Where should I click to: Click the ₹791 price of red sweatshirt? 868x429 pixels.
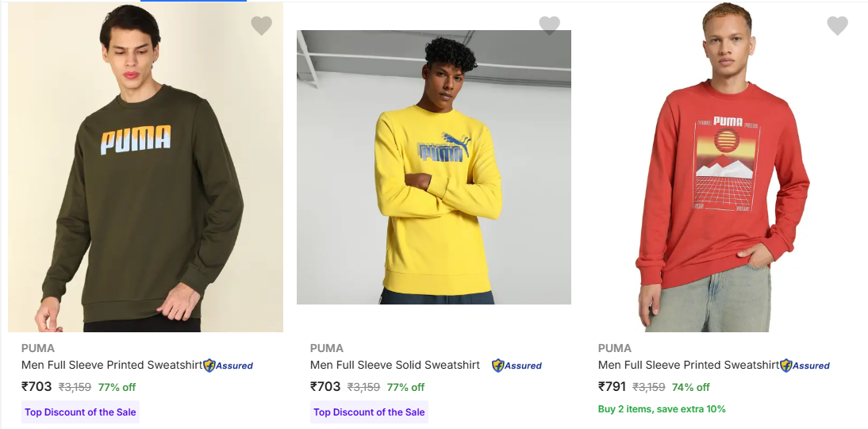pos(612,387)
